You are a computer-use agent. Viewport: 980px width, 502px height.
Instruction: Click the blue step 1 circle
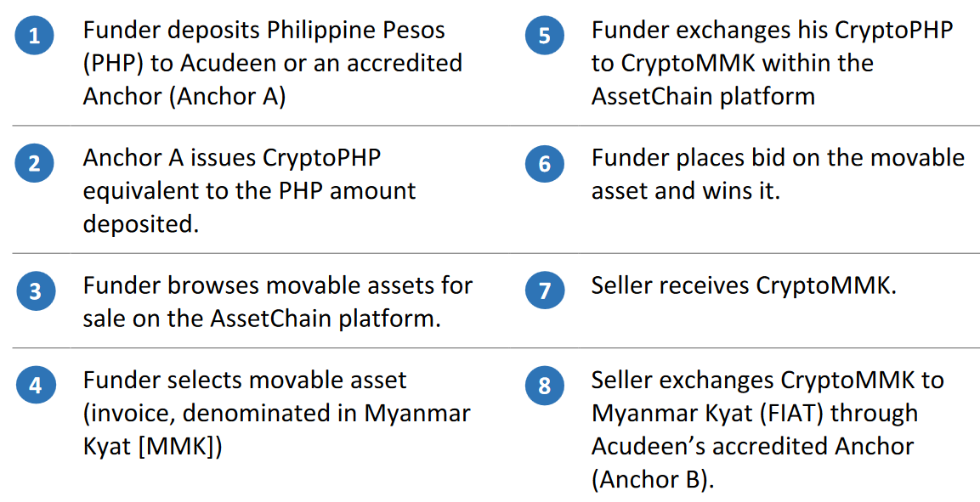coord(34,36)
